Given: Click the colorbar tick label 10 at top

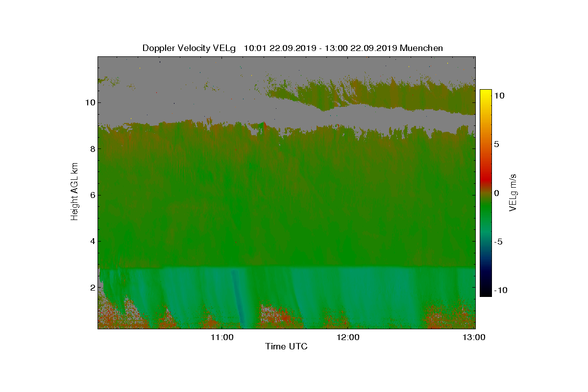Looking at the screenshot, I should (498, 96).
